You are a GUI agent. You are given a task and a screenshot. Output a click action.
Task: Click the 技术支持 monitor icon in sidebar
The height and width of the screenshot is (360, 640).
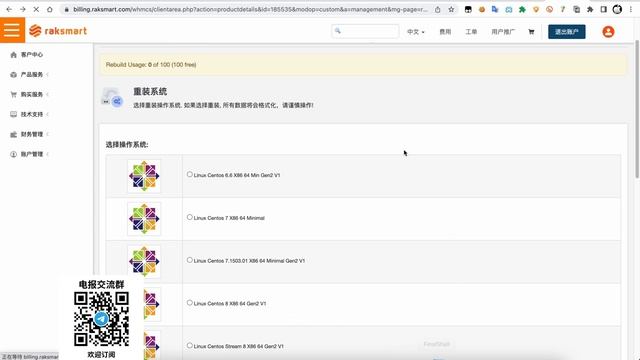tap(13, 114)
